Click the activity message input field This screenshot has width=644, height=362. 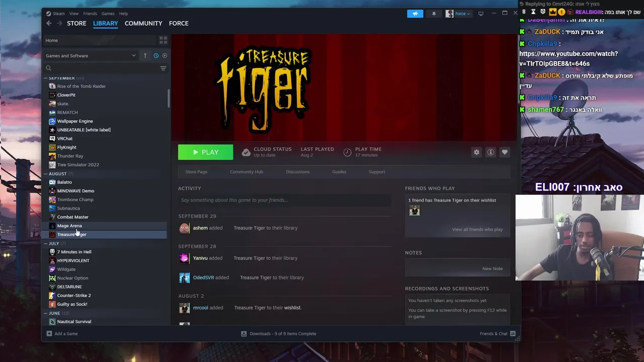coord(284,200)
